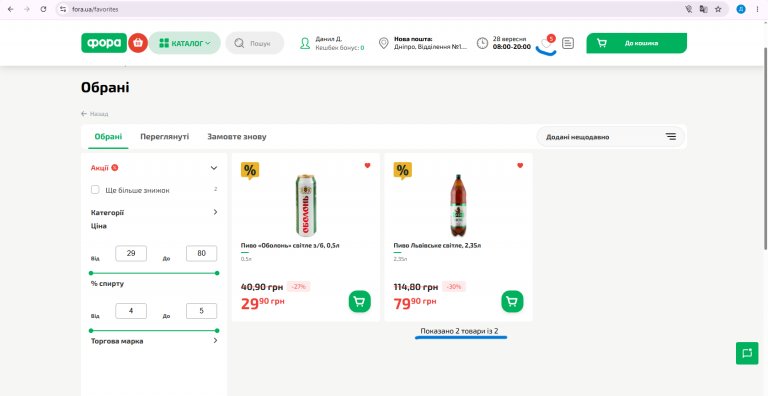This screenshot has width=768, height=396.
Task: Click the search field Пошук
Action: [x=255, y=43]
